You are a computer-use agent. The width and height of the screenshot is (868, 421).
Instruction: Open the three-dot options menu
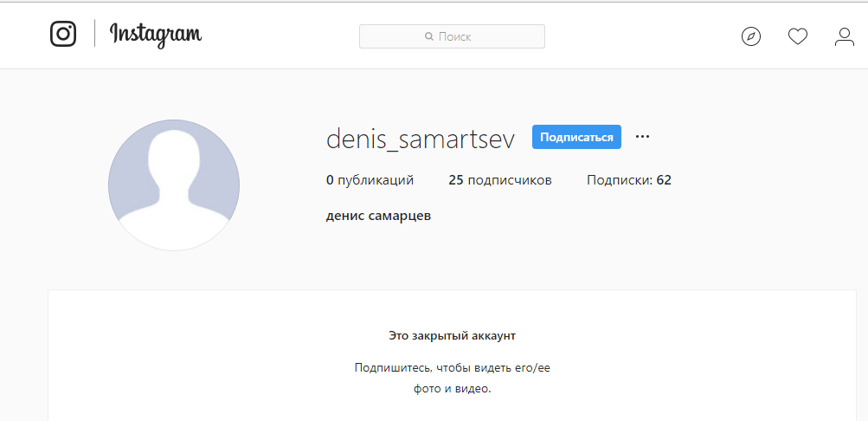click(x=642, y=137)
